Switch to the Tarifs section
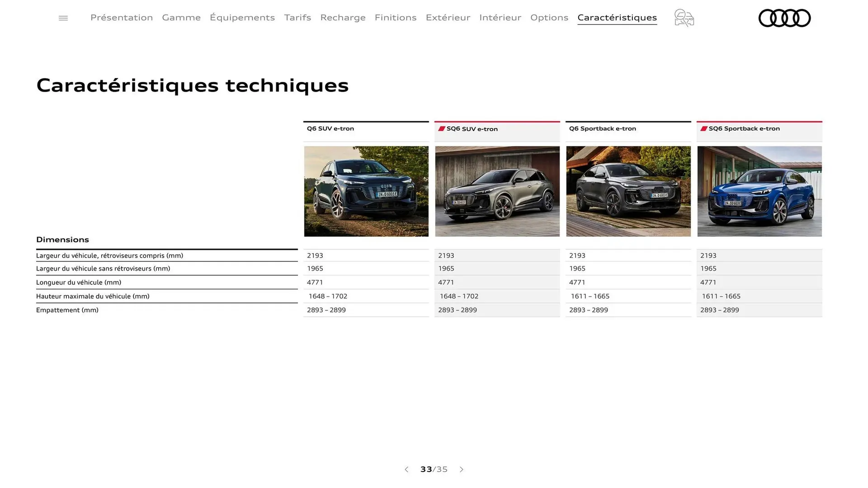The height and width of the screenshot is (488, 868). click(297, 18)
